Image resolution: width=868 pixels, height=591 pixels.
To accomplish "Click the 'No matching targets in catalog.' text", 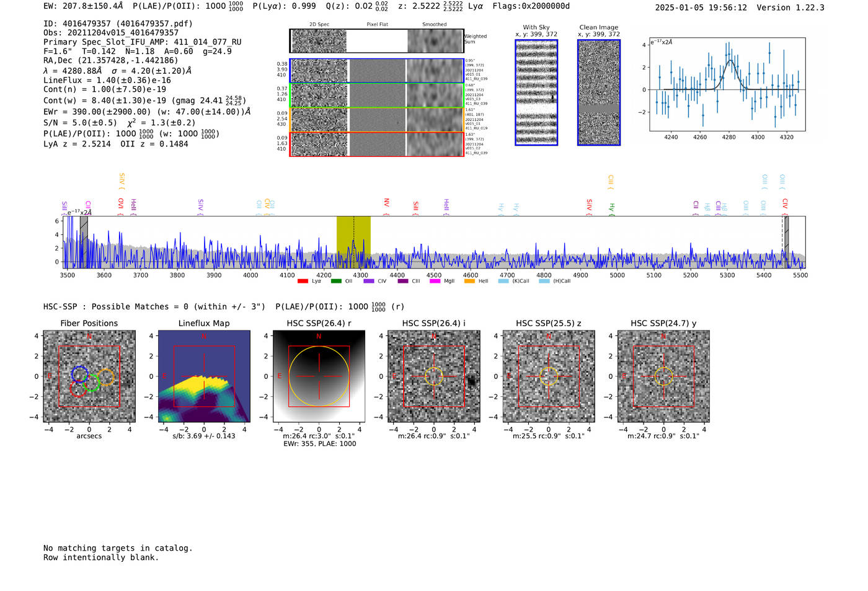I will pyautogui.click(x=118, y=548).
